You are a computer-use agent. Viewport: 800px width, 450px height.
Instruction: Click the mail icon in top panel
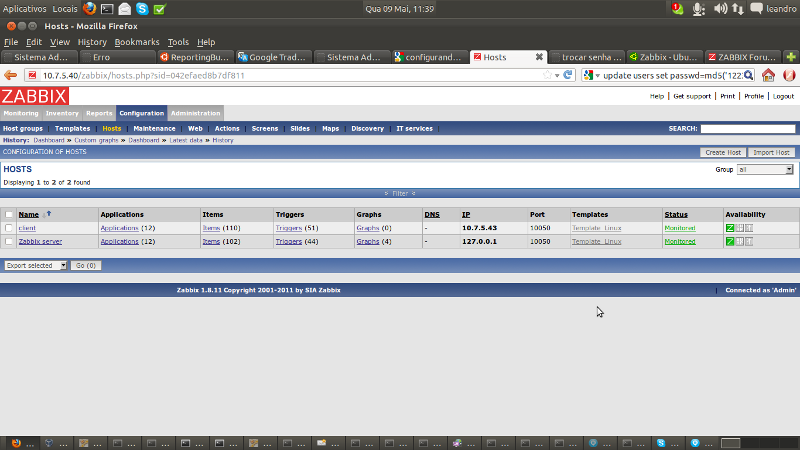tap(124, 9)
